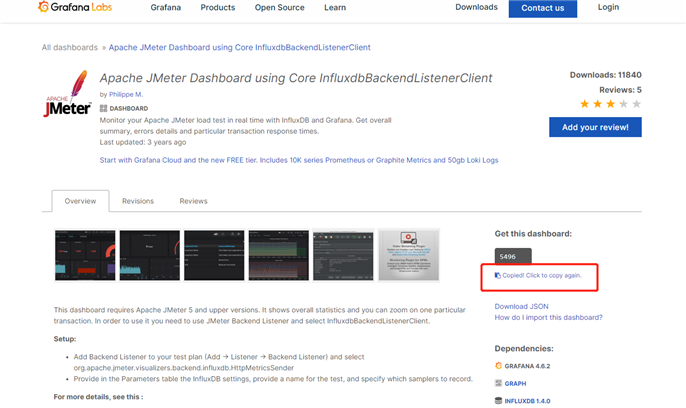Viewport: 686px width, 408px height.
Task: Open the third dashboard screenshot thumbnail
Action: click(214, 255)
